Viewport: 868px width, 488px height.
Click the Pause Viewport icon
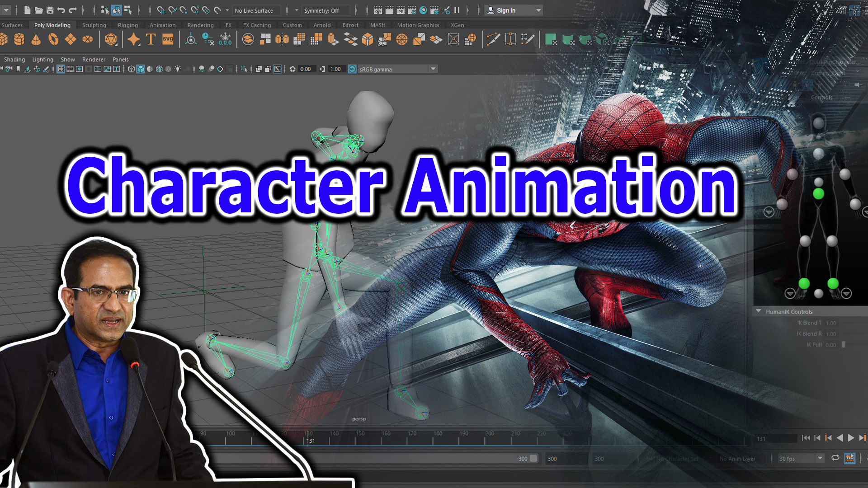(457, 10)
